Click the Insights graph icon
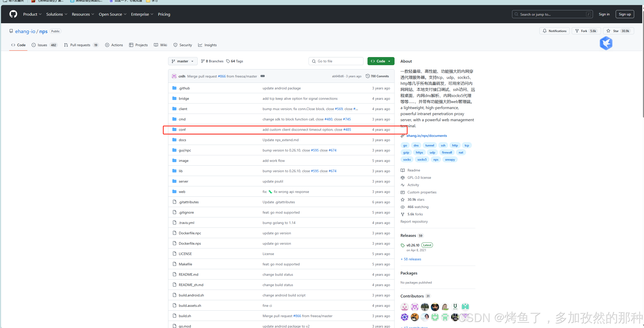The height and width of the screenshot is (328, 644). click(200, 45)
